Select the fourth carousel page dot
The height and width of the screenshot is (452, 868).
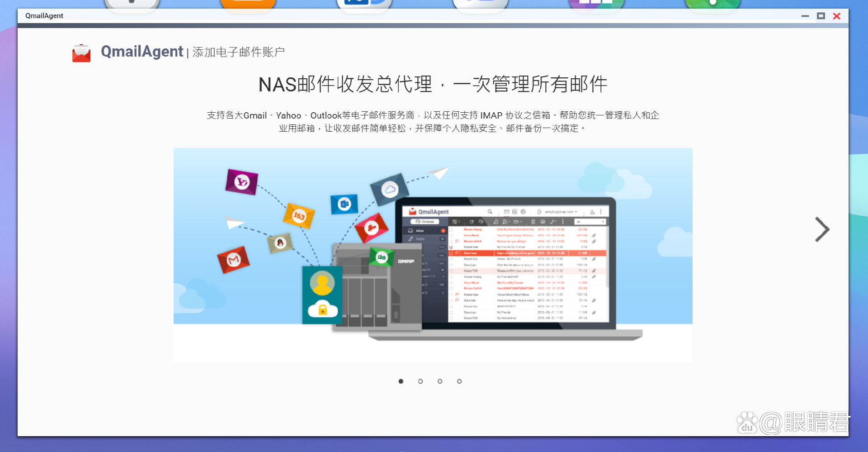coord(459,381)
